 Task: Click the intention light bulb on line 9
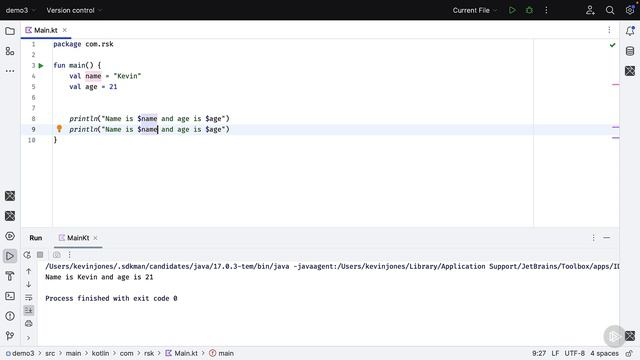59,129
